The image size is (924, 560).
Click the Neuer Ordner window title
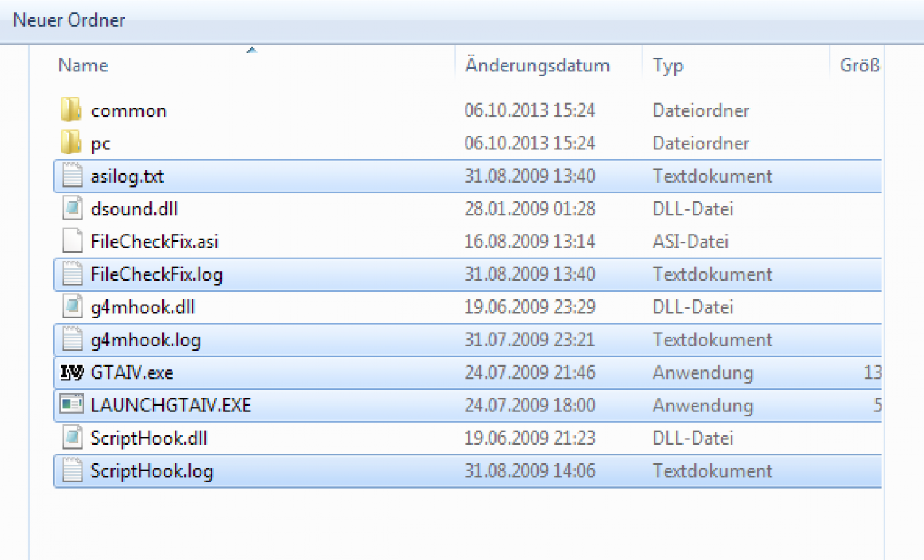[69, 20]
